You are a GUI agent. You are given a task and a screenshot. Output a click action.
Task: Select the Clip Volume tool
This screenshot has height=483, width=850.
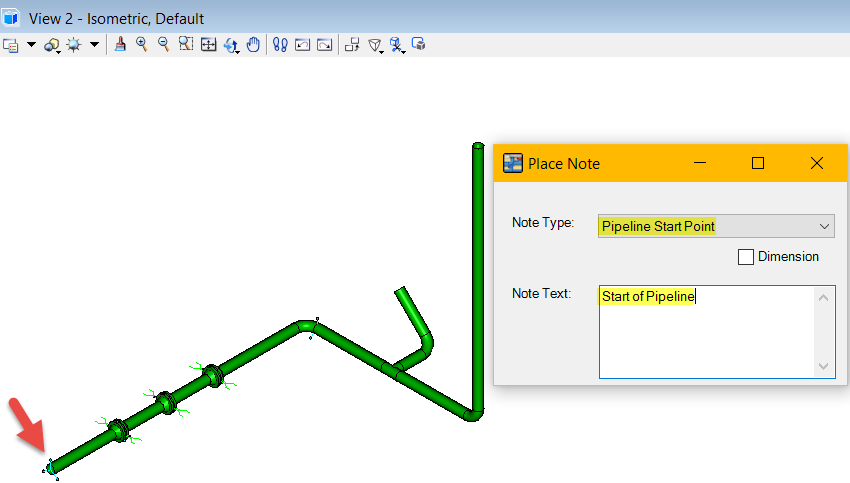tap(397, 45)
